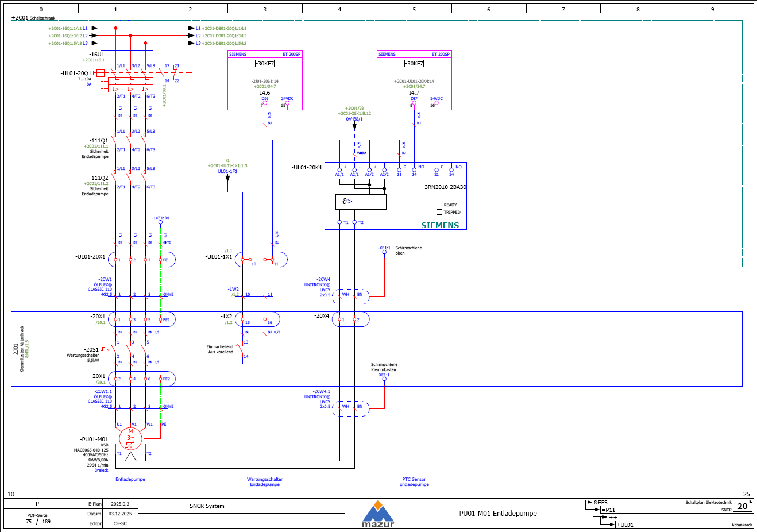Select column 7 header in top ruler
The image size is (757, 532).
[563, 9]
